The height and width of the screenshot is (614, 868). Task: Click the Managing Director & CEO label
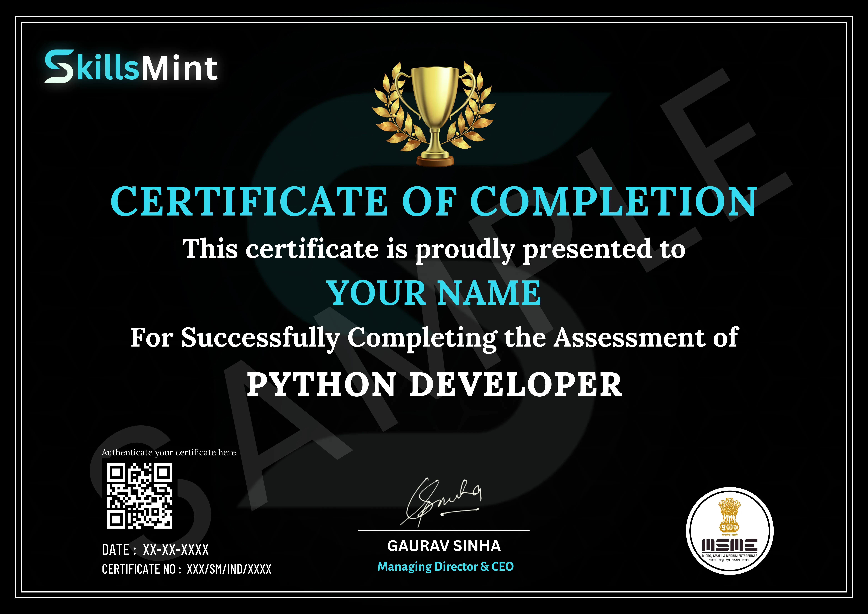445,567
